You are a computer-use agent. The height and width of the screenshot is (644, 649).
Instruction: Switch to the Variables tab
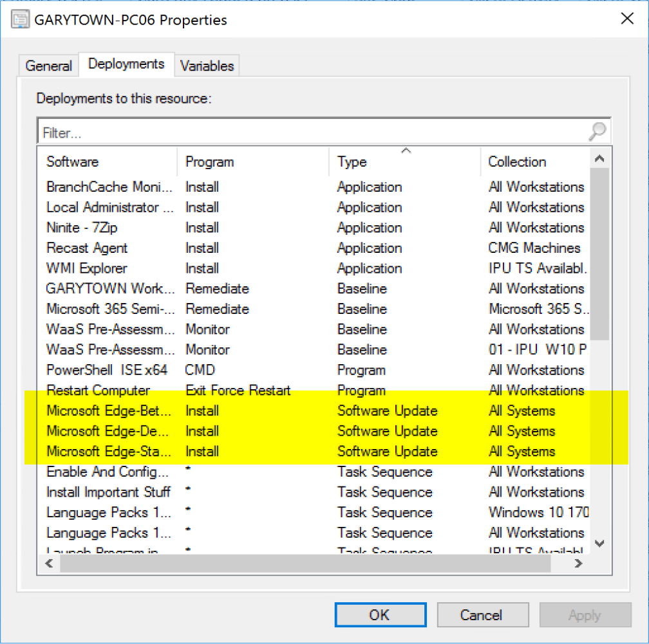(x=207, y=65)
